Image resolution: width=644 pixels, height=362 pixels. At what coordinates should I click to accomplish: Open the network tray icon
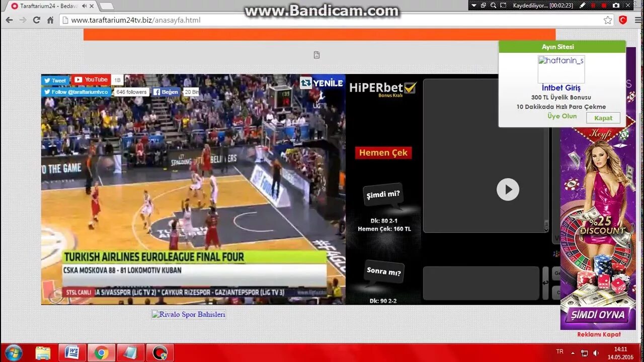[x=584, y=353]
